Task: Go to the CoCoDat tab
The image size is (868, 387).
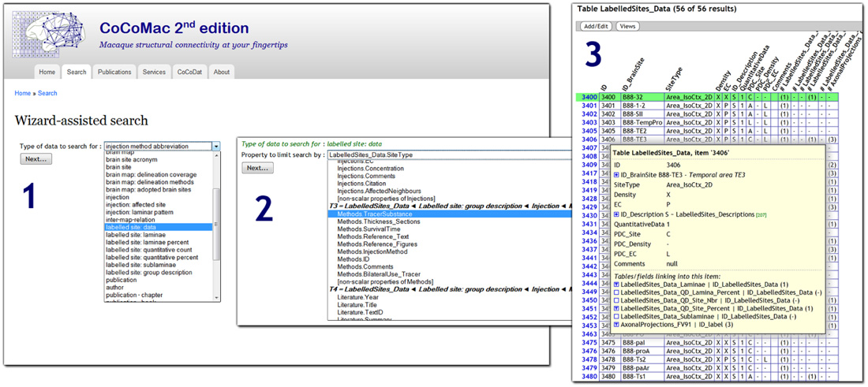Action: [x=190, y=72]
